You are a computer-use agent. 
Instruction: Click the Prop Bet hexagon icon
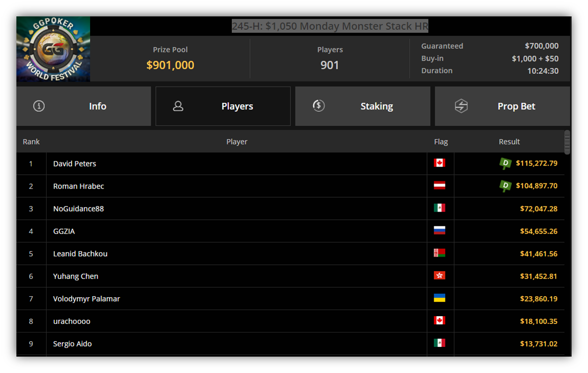pyautogui.click(x=461, y=106)
